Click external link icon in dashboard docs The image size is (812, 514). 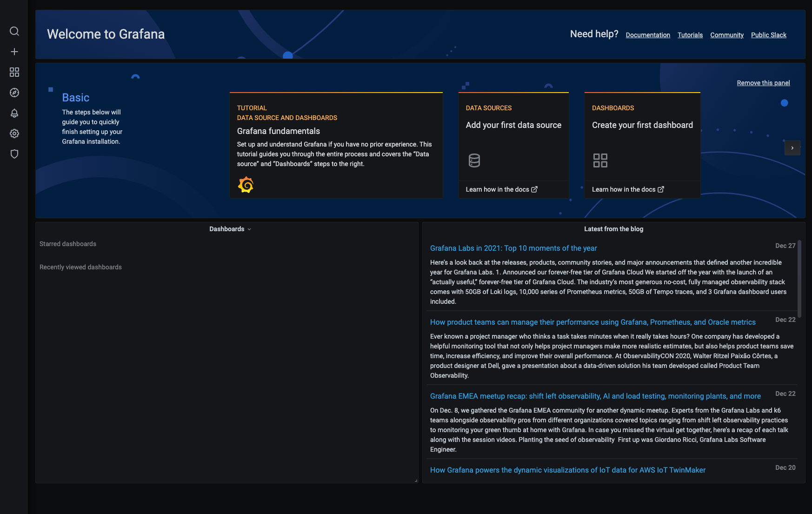pos(661,189)
